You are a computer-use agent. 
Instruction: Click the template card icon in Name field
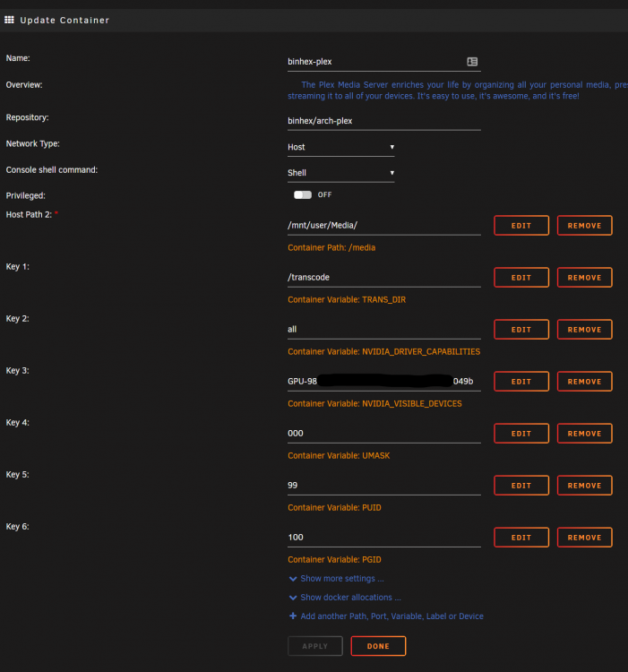(472, 62)
